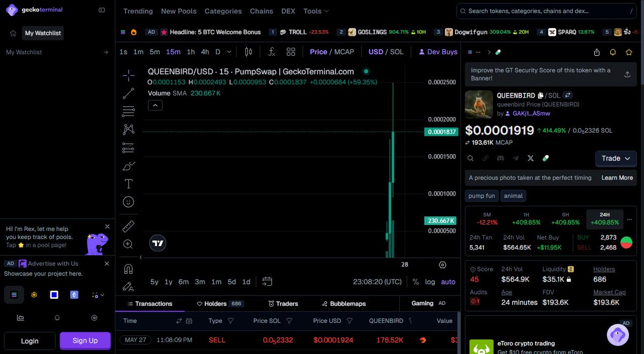Open the Price SOL column filter
Viewport: 644px width, 354px height.
[x=289, y=321]
